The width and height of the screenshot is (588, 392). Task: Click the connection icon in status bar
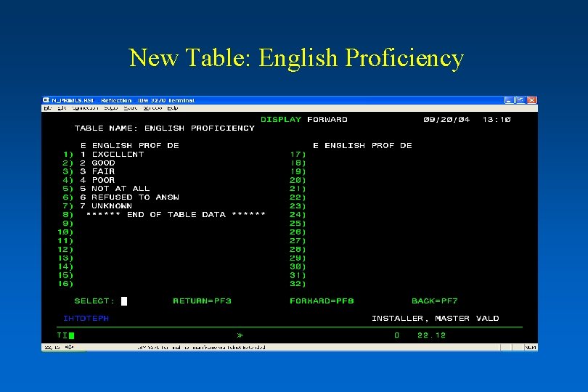click(69, 348)
